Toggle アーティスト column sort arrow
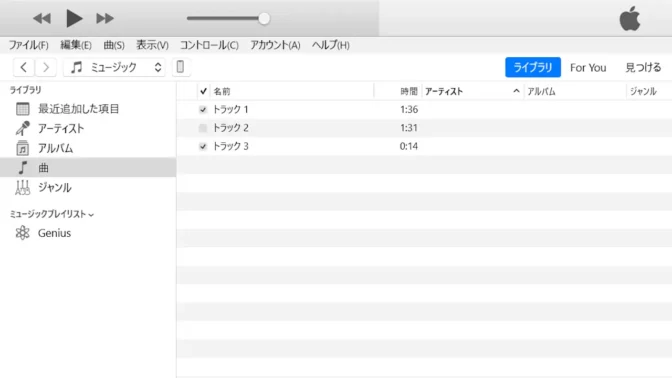672x378 pixels. (x=516, y=91)
